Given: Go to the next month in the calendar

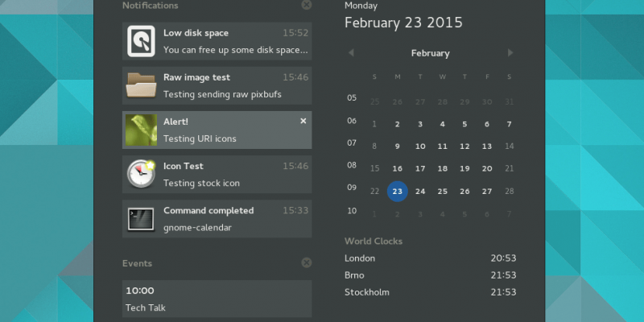Looking at the screenshot, I should coord(510,52).
